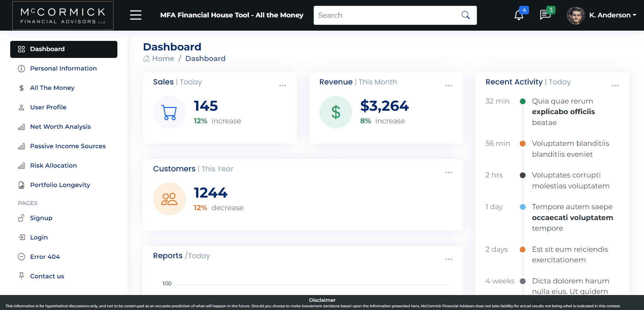
Task: Click McCormick Financial Advisors logo
Action: point(63,15)
